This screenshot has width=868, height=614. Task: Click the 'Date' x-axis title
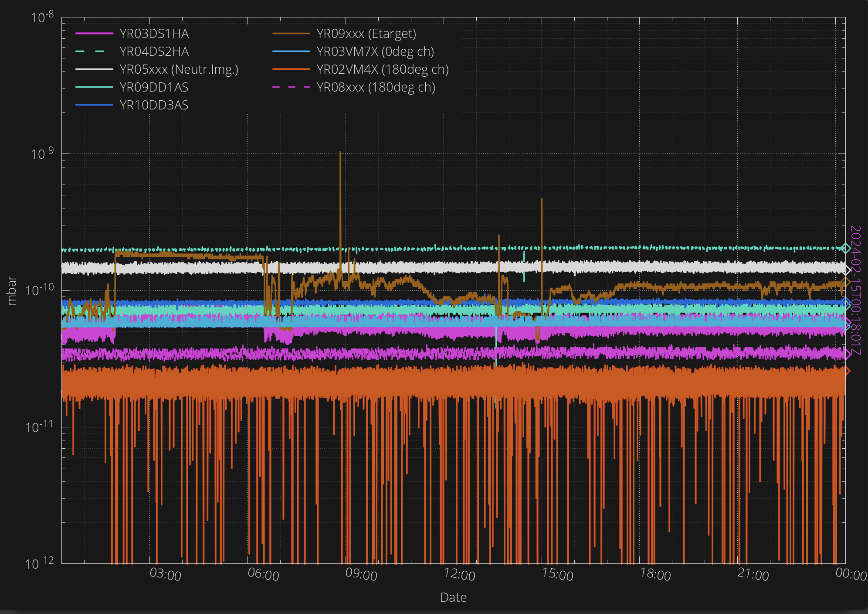tap(453, 597)
